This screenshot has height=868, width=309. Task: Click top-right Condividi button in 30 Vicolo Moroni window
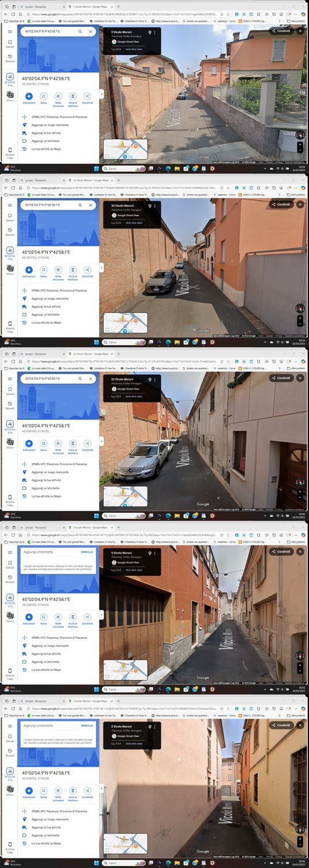click(282, 205)
